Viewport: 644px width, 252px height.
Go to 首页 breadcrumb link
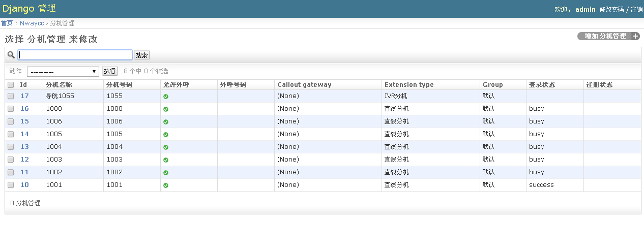click(7, 23)
